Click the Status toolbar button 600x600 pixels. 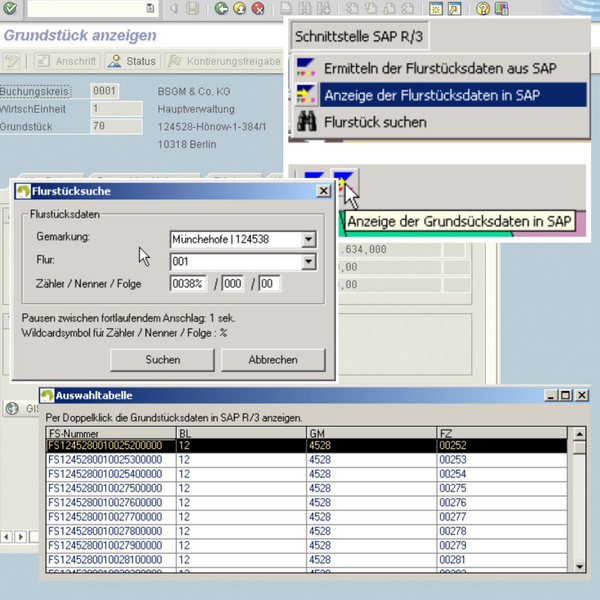click(x=132, y=61)
